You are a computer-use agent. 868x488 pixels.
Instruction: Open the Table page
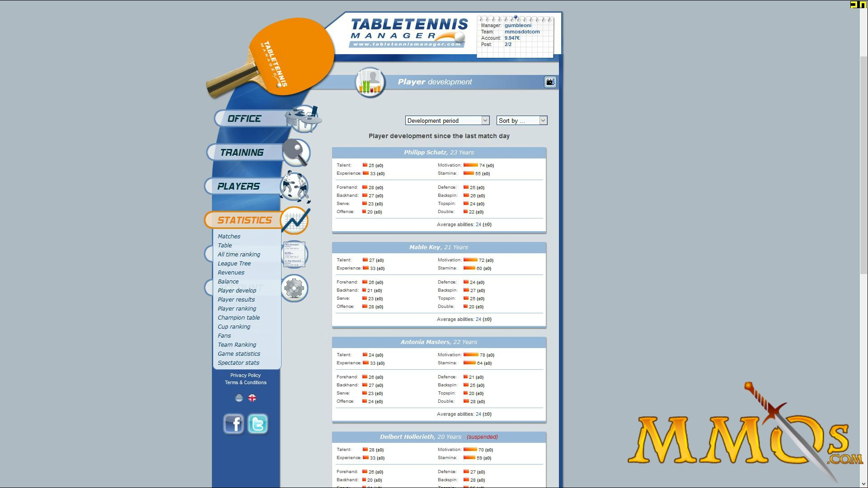225,246
